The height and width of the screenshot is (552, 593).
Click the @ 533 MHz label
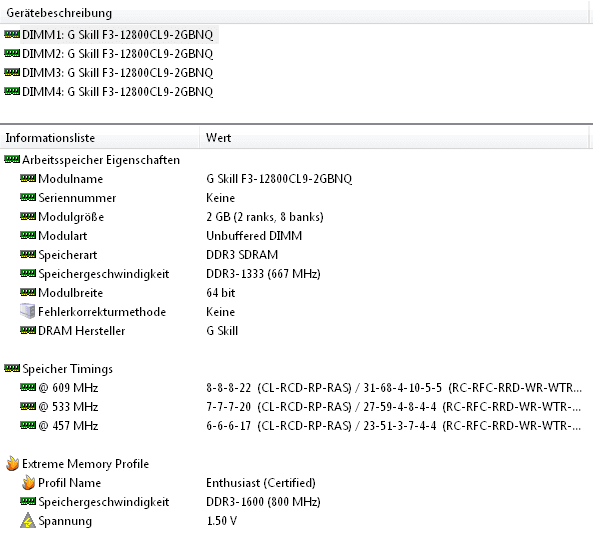tap(68, 406)
